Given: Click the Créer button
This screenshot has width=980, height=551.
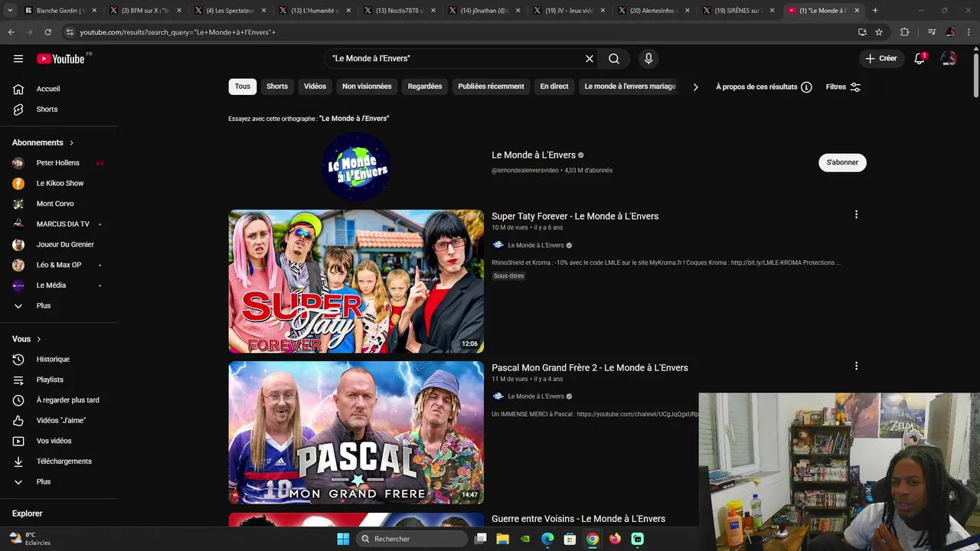Looking at the screenshot, I should tap(880, 58).
